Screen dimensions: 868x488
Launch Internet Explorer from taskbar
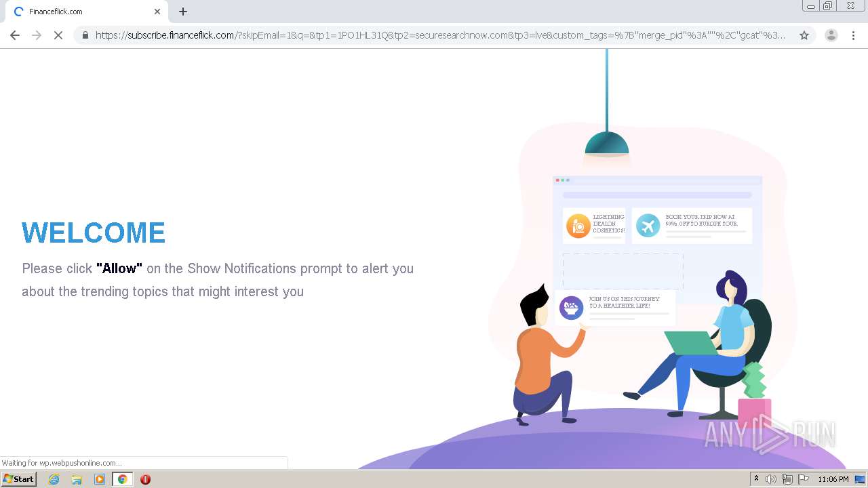click(x=54, y=479)
